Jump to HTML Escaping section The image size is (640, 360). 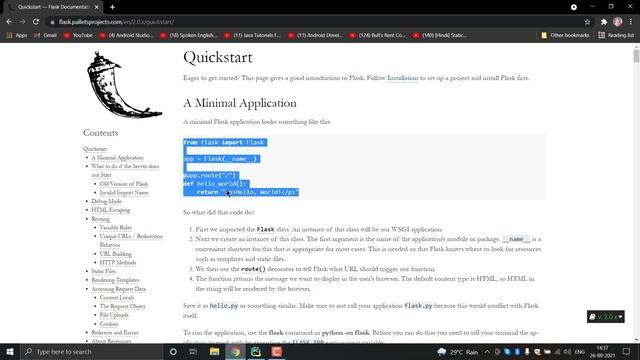pos(110,210)
